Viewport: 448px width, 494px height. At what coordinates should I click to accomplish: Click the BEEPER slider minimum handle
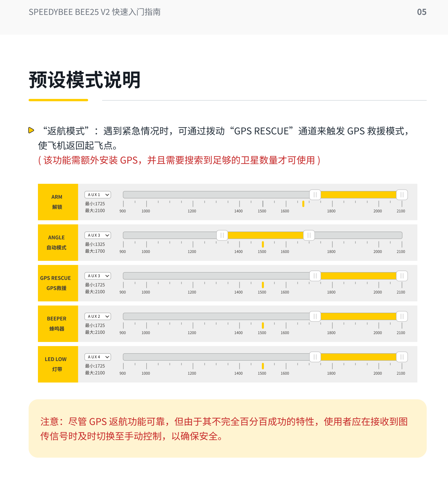point(315,316)
